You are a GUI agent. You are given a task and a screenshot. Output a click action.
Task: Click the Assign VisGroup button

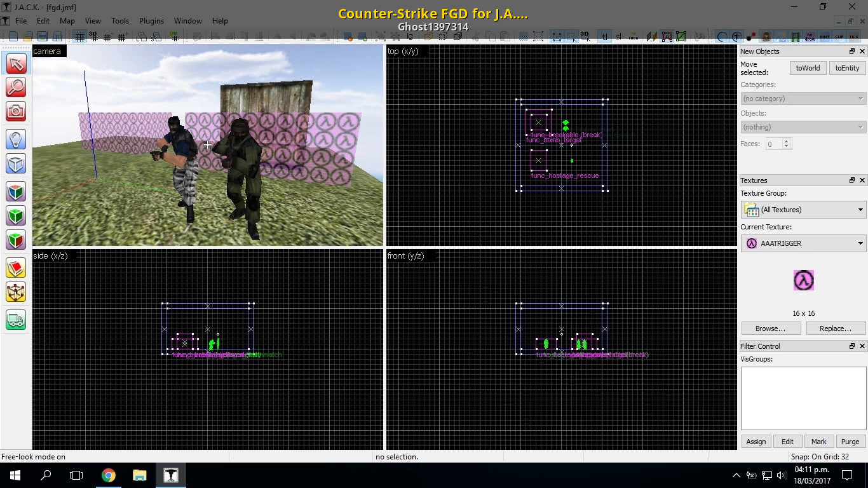(756, 442)
